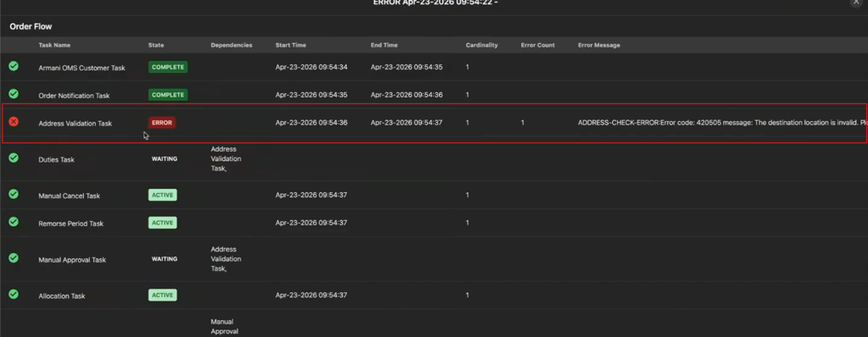Select the Address Validation Task name
This screenshot has height=337, width=868.
tap(75, 124)
